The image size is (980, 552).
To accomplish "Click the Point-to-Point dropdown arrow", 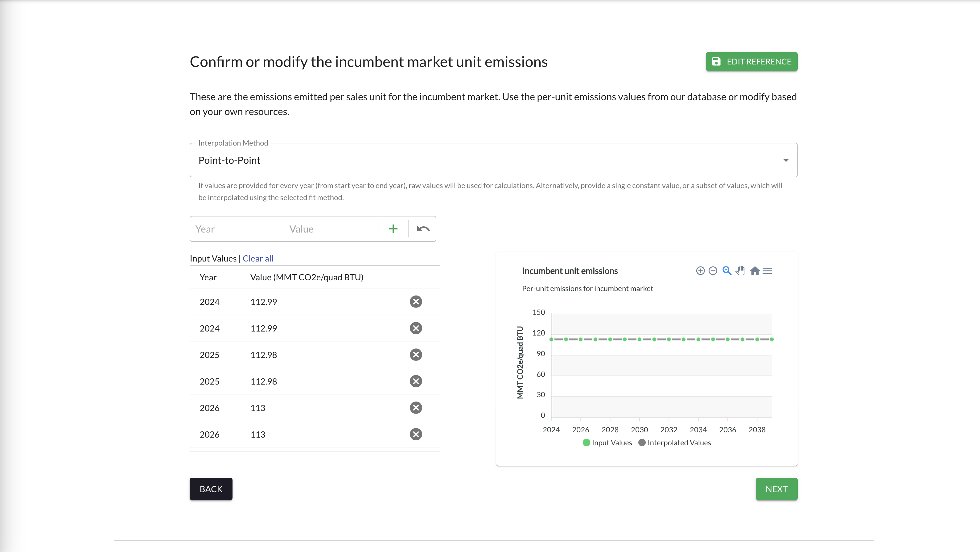I will coord(786,160).
